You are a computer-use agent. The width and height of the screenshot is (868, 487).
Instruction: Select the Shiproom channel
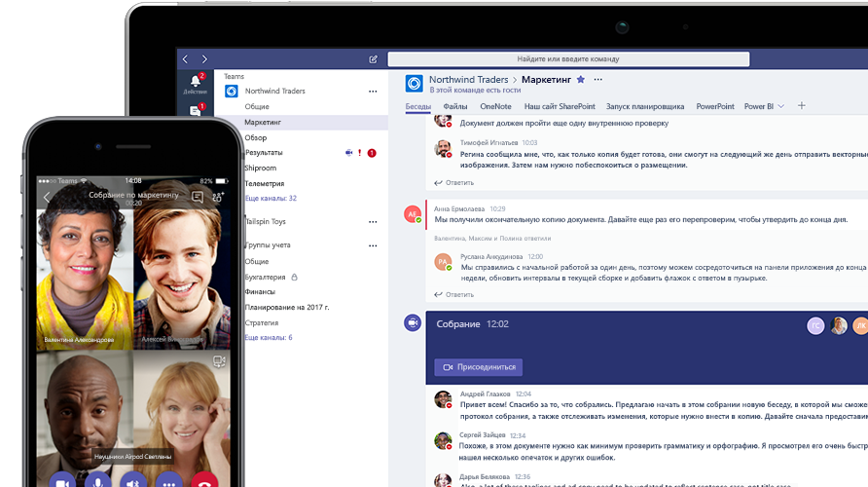[x=260, y=168]
